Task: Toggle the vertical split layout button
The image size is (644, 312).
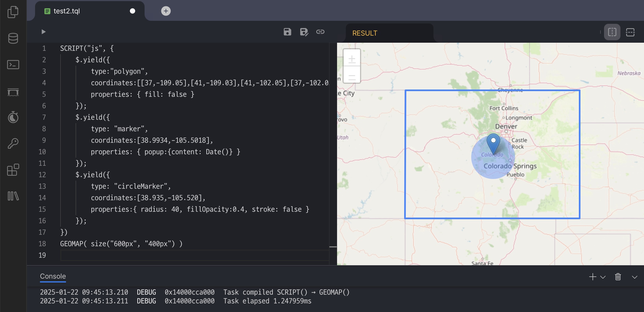Action: coord(612,32)
